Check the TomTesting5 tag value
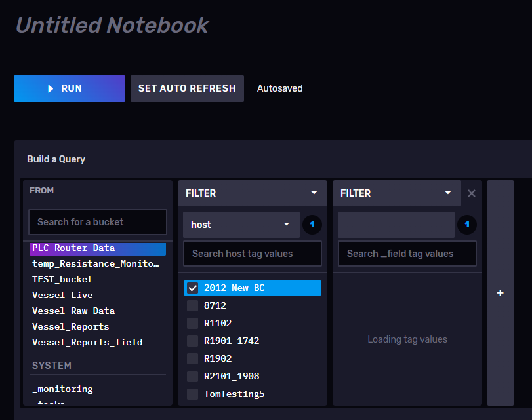The image size is (532, 420). pos(192,394)
